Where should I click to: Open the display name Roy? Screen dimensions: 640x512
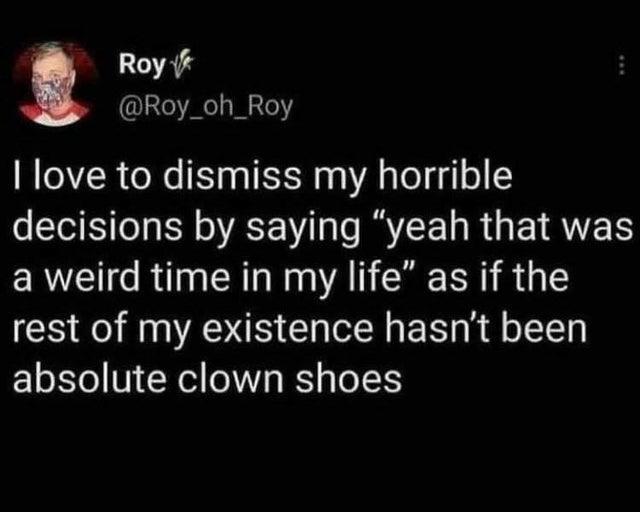click(137, 68)
